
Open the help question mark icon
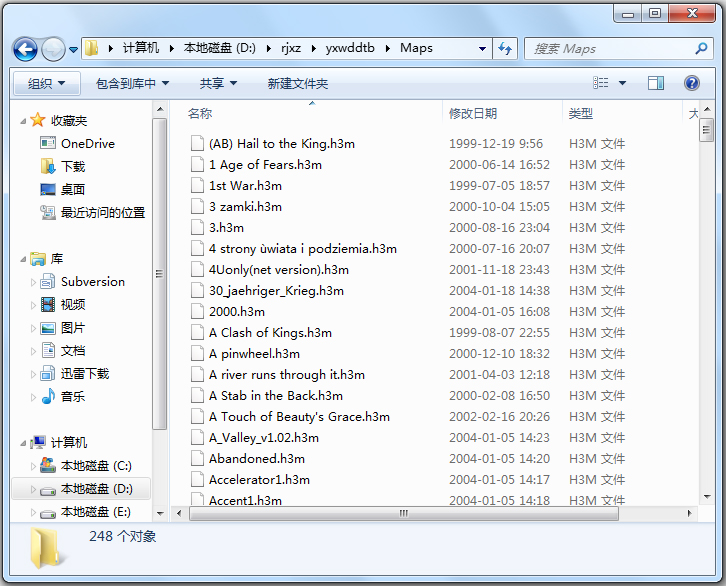tap(691, 83)
